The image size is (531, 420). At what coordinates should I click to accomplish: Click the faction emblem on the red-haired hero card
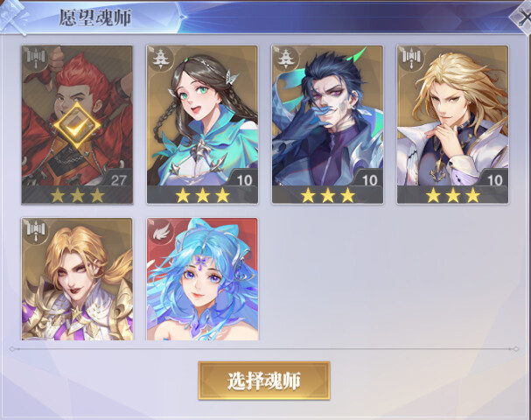pyautogui.click(x=36, y=59)
